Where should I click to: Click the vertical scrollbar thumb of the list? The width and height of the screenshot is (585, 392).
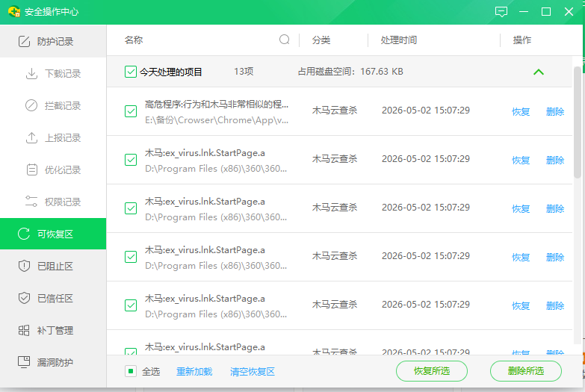[577, 122]
